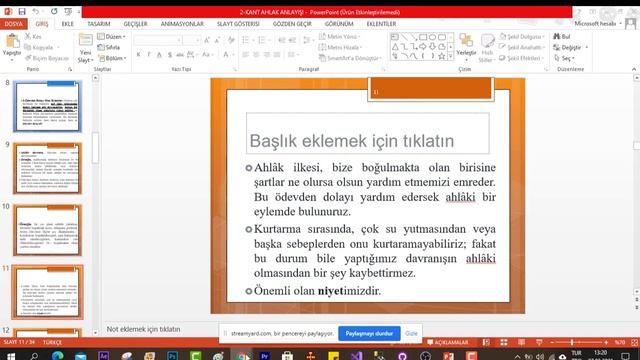
Task: Add a new slide with Yeni Slayt
Action: 85,48
